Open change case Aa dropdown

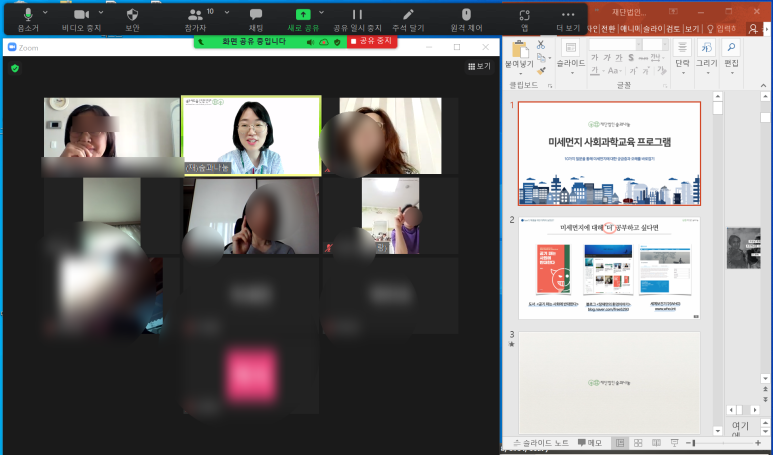[614, 71]
